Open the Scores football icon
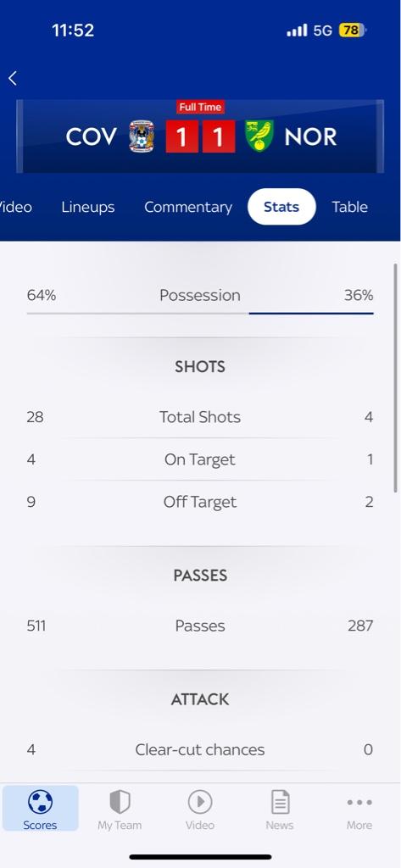 click(x=40, y=802)
